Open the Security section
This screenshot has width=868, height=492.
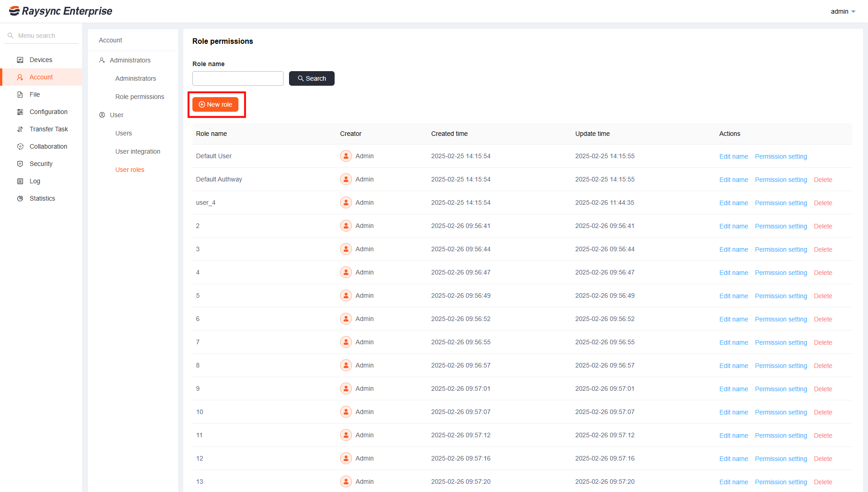click(x=41, y=164)
